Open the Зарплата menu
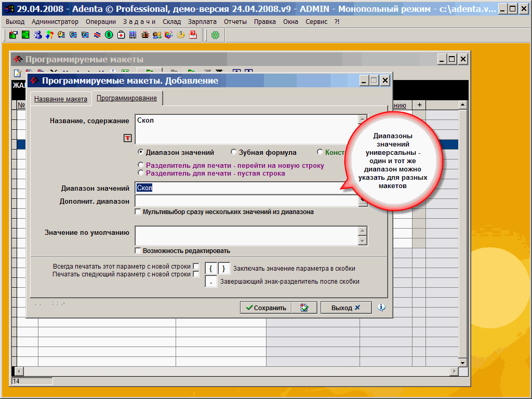This screenshot has width=532, height=399. 202,22
